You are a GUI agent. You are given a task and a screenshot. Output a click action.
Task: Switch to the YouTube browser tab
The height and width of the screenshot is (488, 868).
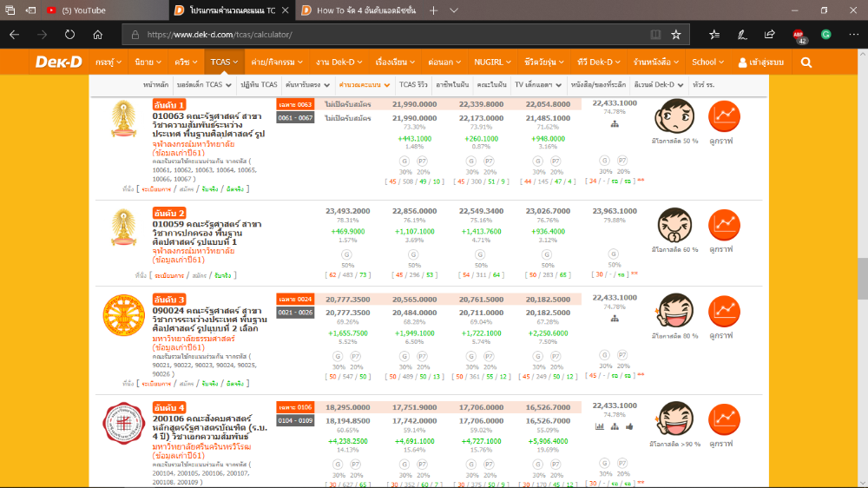tap(76, 10)
